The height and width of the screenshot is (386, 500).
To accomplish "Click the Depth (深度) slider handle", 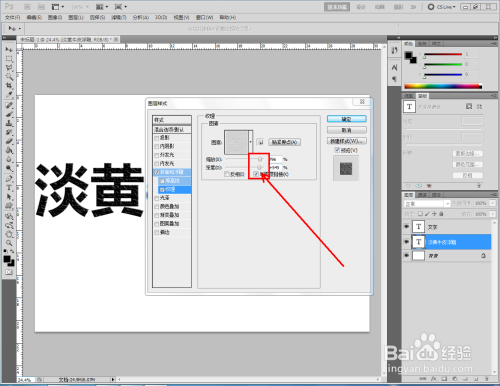I will (x=260, y=167).
